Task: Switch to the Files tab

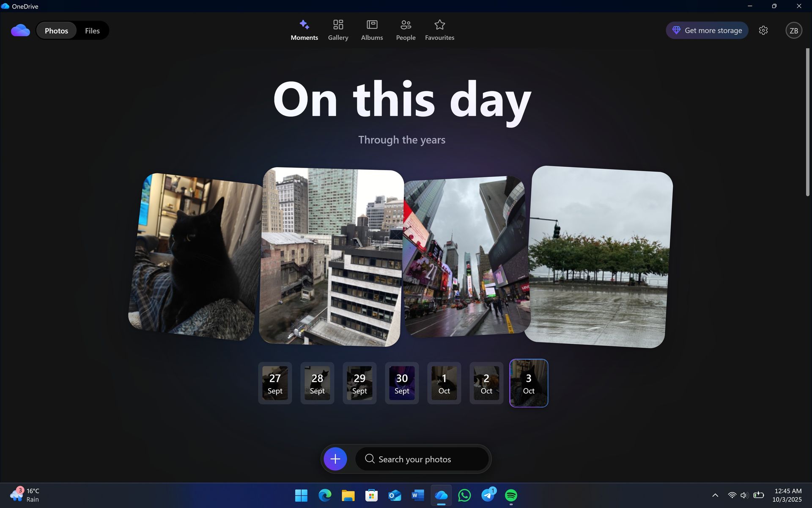Action: 92,30
